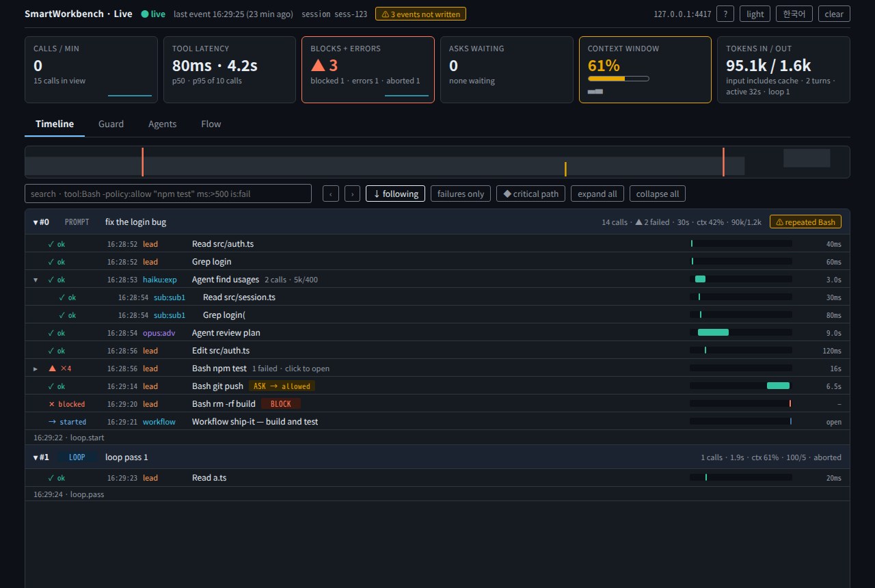The width and height of the screenshot is (875, 588).
Task: Click the green live status indicator
Action: click(x=153, y=14)
